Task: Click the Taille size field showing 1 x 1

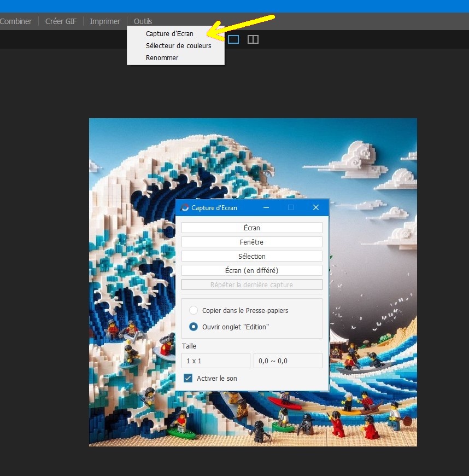Action: pyautogui.click(x=216, y=361)
